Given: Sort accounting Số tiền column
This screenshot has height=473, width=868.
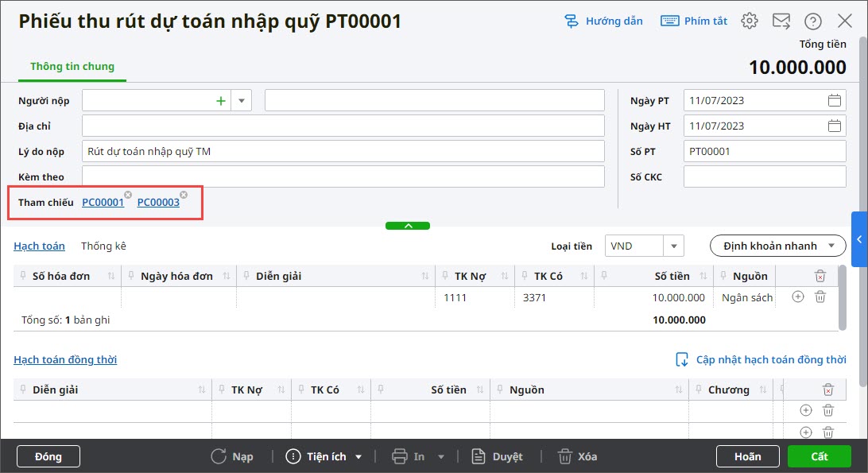Looking at the screenshot, I should coord(703,276).
